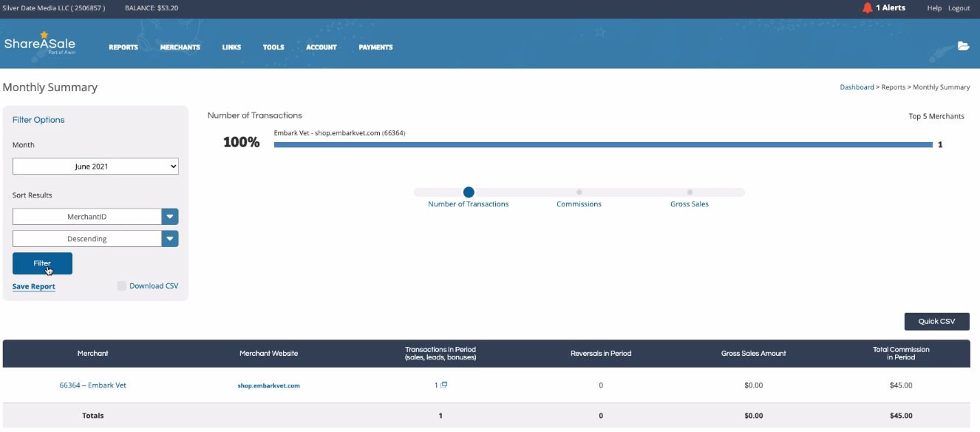Open the folder icon in header
This screenshot has width=980, height=432.
pos(963,46)
